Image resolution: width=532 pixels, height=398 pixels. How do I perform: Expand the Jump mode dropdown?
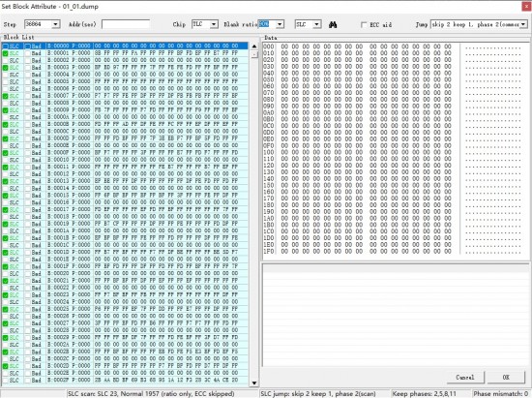[523, 24]
